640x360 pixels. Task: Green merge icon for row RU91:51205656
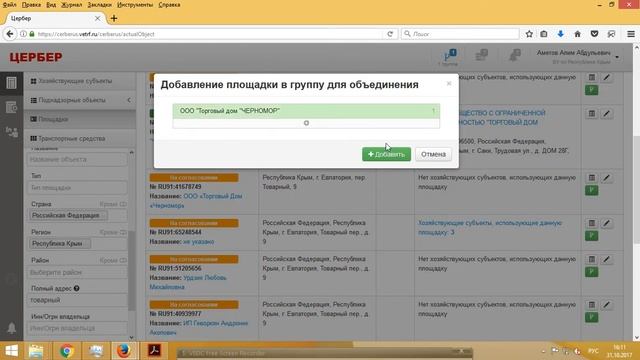click(591, 272)
